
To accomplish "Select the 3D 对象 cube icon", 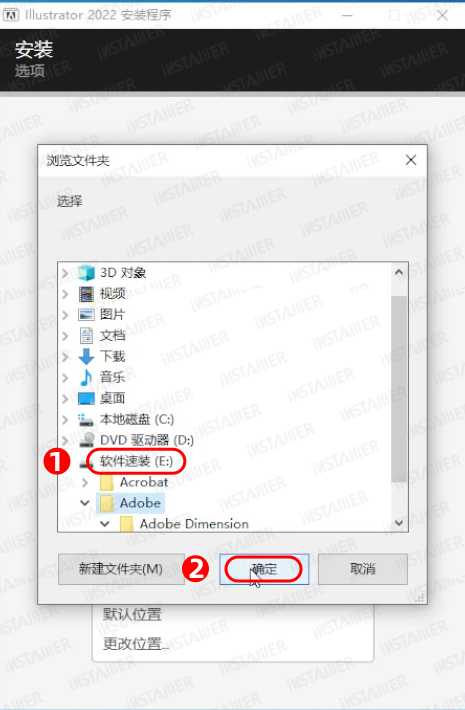I will [x=86, y=273].
